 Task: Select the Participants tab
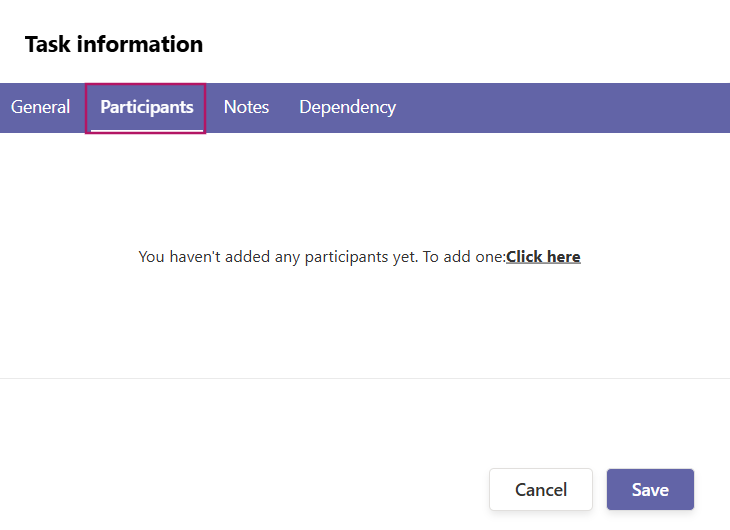coord(146,107)
